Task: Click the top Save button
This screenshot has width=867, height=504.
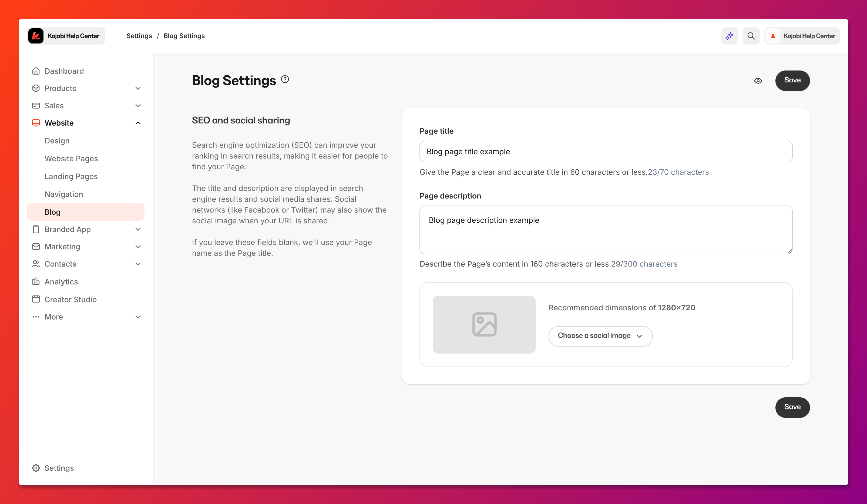Action: click(792, 80)
